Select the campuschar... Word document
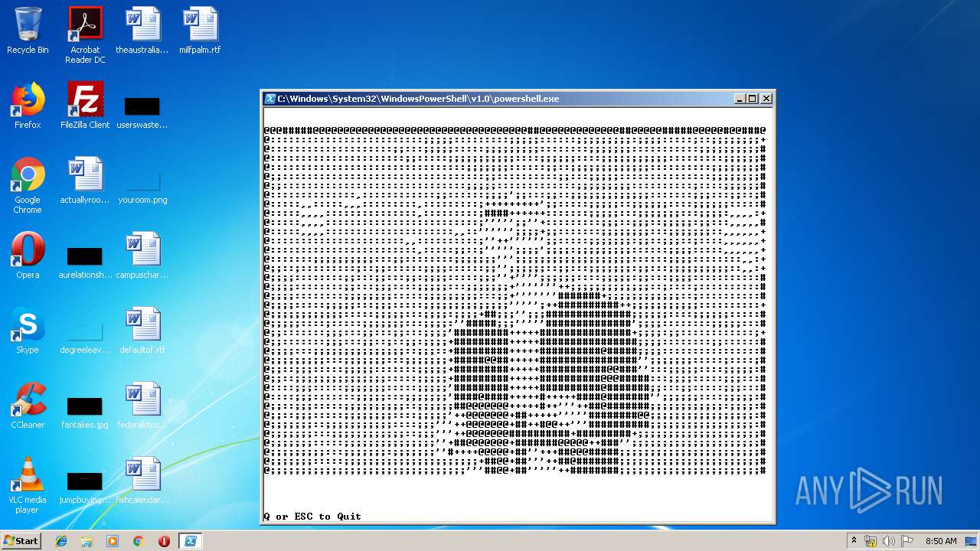This screenshot has width=980, height=551. (142, 256)
